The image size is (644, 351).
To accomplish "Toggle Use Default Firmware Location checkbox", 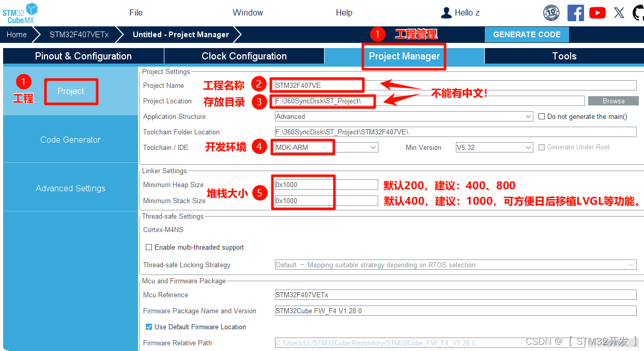I will pyautogui.click(x=149, y=327).
